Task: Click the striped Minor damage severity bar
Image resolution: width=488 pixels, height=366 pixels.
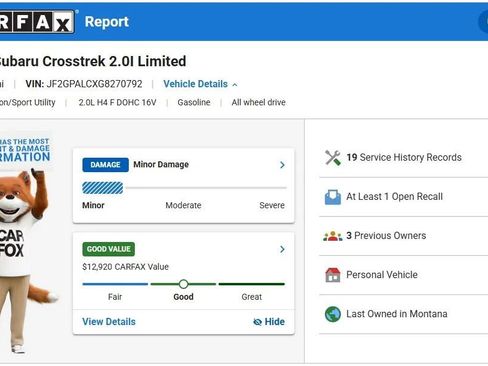Action: coord(103,188)
